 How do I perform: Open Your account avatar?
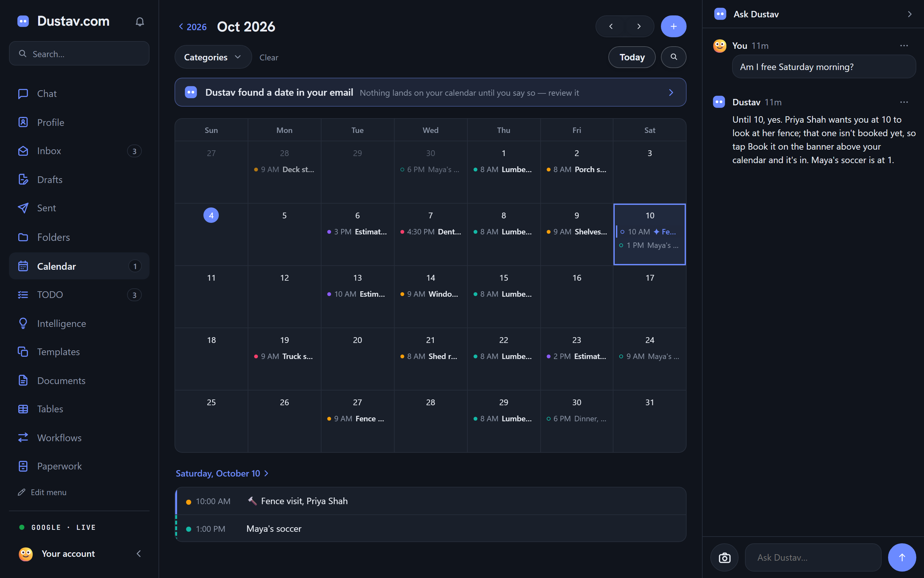click(x=26, y=554)
